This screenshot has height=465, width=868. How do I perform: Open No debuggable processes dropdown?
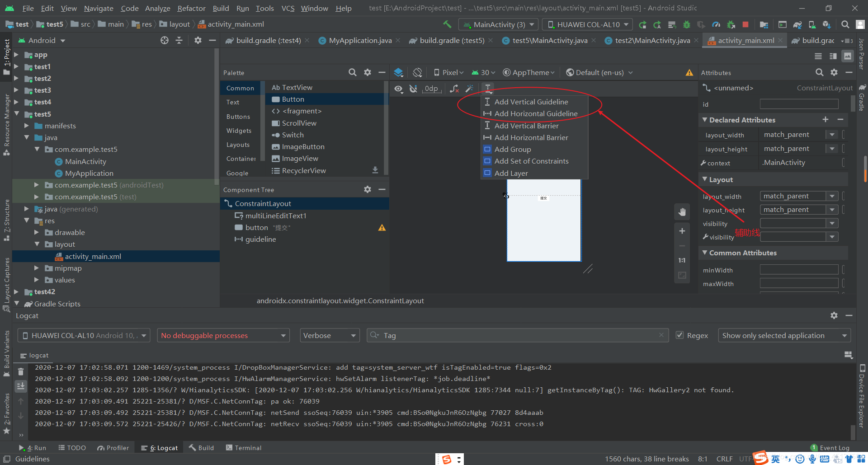click(x=223, y=335)
